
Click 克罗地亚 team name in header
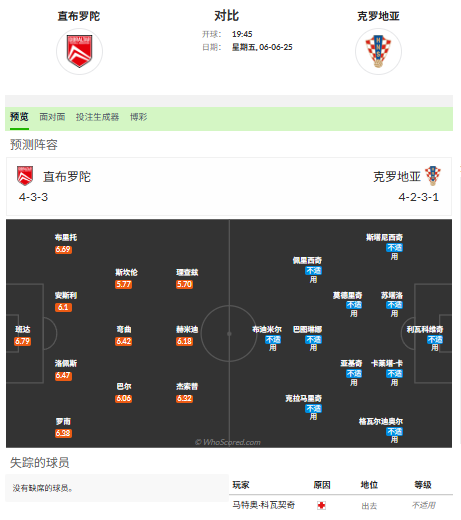tap(378, 16)
